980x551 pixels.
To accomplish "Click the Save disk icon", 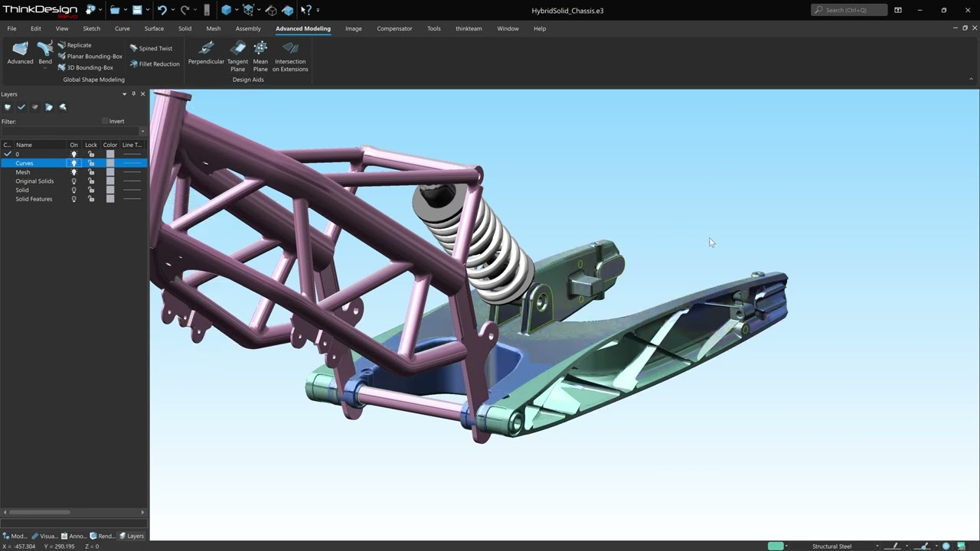I will point(137,10).
